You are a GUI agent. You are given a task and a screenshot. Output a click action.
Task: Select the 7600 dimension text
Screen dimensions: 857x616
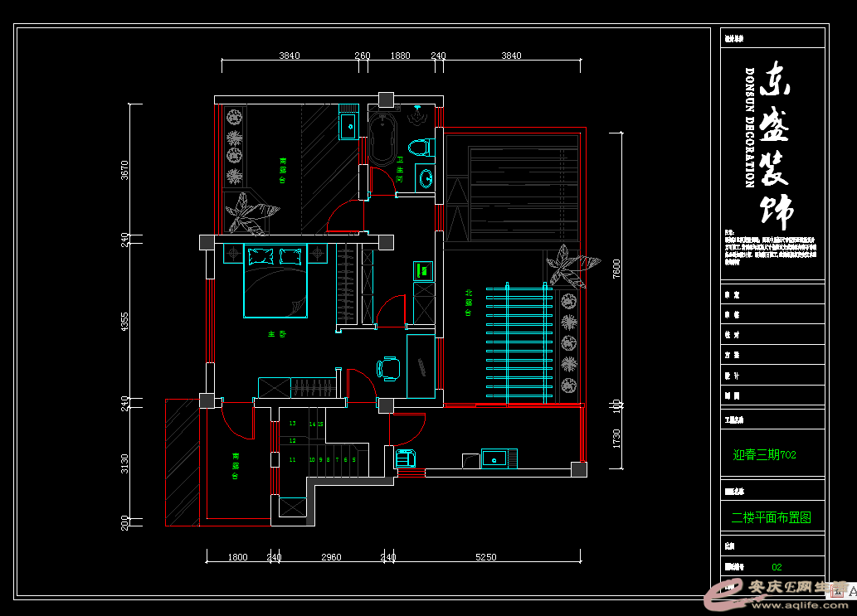(x=616, y=270)
